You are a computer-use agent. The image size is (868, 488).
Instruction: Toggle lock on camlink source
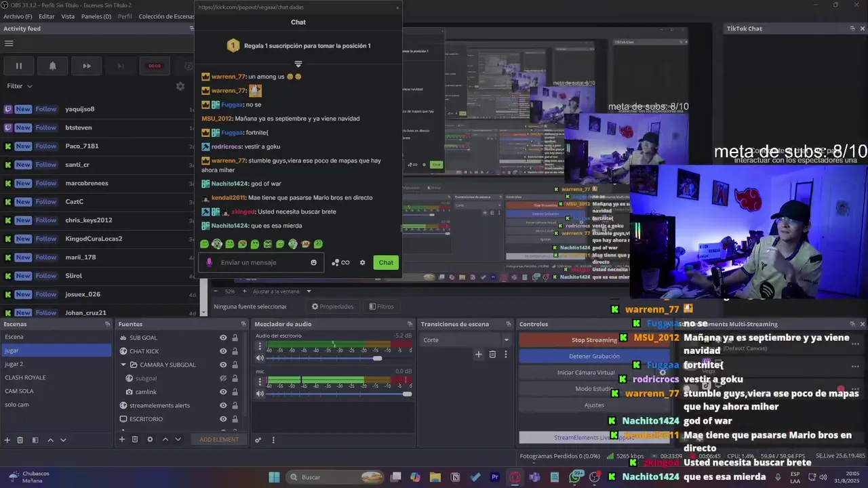pyautogui.click(x=235, y=392)
